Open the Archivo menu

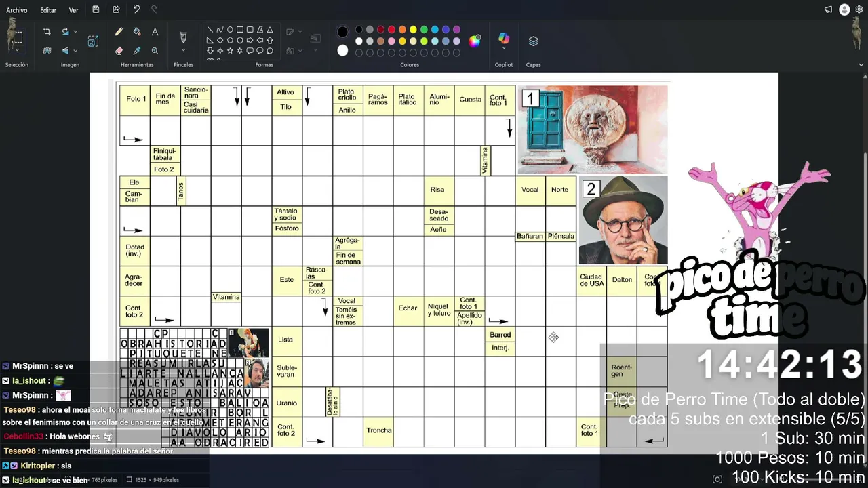click(x=17, y=10)
